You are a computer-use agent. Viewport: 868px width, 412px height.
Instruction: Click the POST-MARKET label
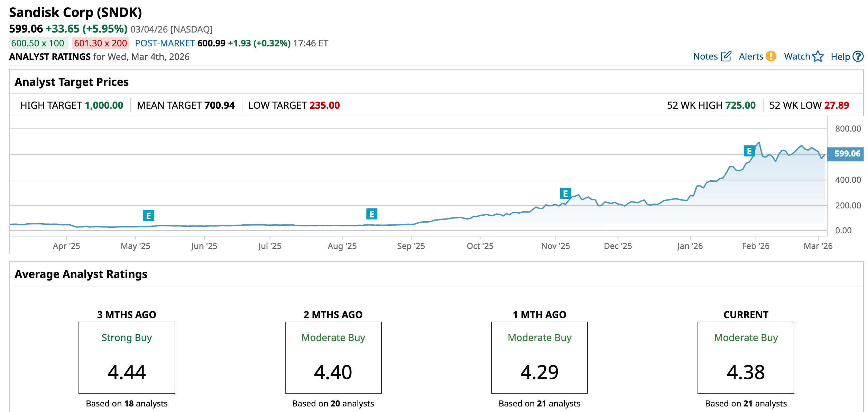pyautogui.click(x=165, y=43)
